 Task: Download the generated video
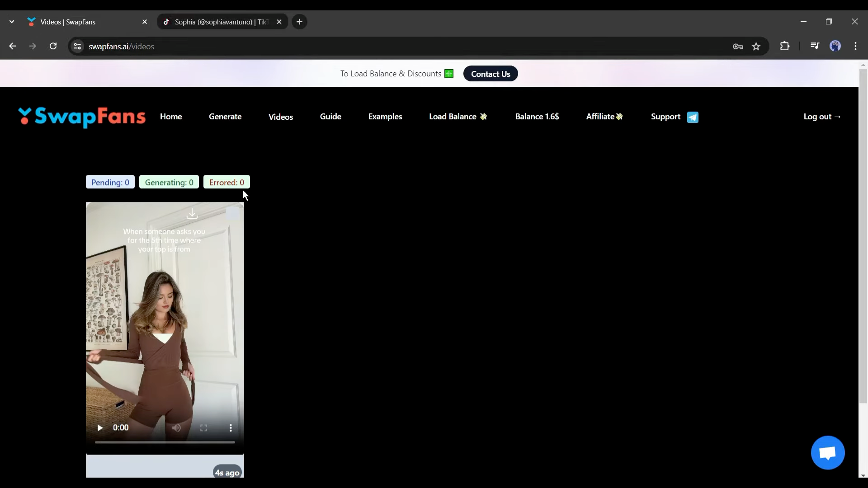192,213
